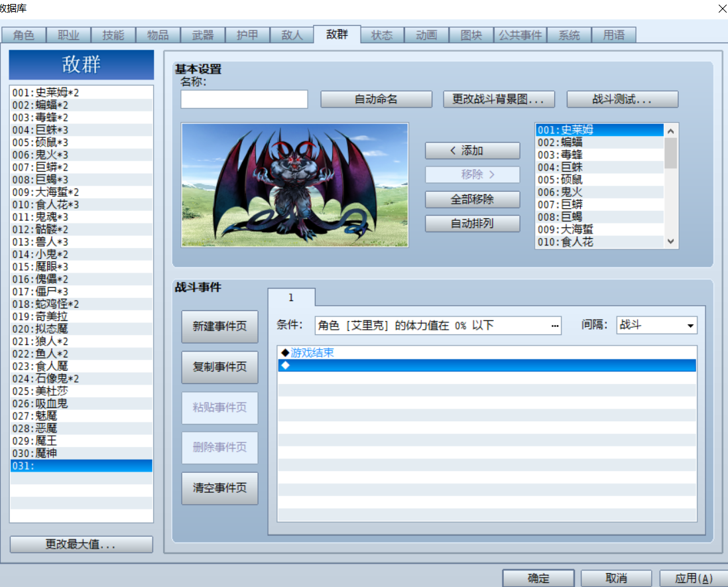
Task: Click 新建事件页 button
Action: pos(219,326)
